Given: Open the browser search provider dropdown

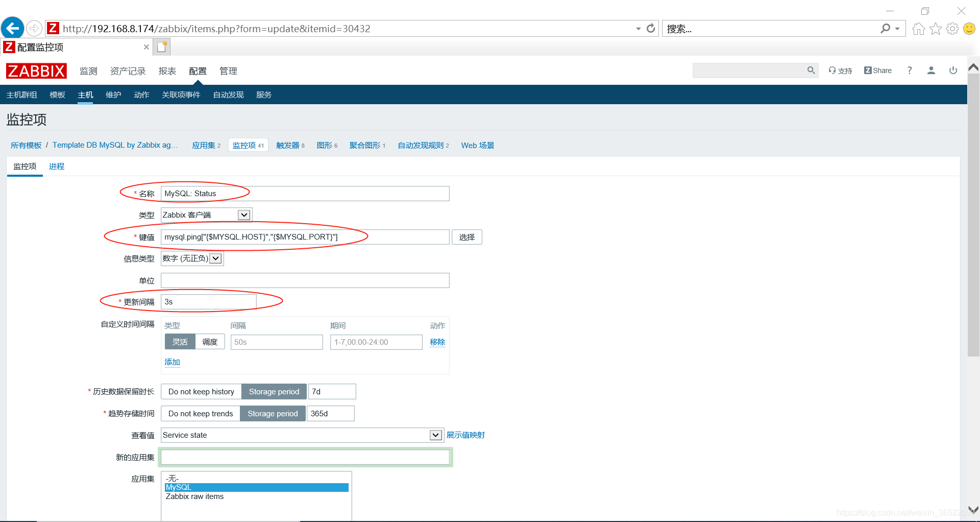Looking at the screenshot, I should click(x=897, y=29).
